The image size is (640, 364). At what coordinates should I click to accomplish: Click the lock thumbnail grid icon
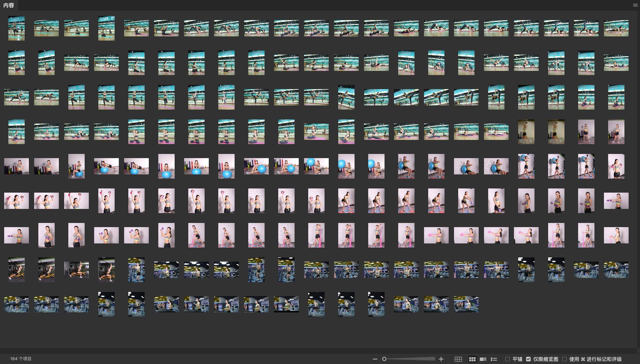point(458,359)
